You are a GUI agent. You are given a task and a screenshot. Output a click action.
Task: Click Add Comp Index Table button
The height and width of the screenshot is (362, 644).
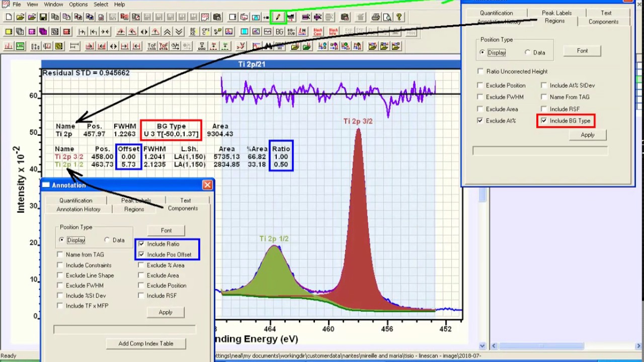(146, 343)
